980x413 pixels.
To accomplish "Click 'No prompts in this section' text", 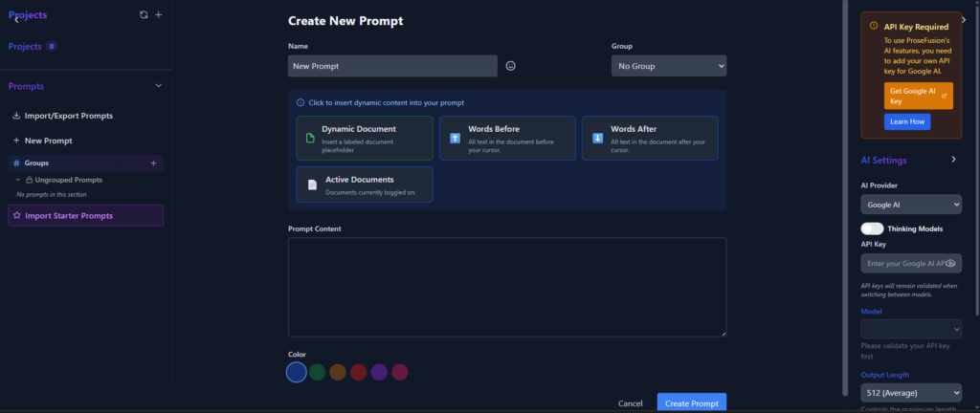I will (x=52, y=195).
